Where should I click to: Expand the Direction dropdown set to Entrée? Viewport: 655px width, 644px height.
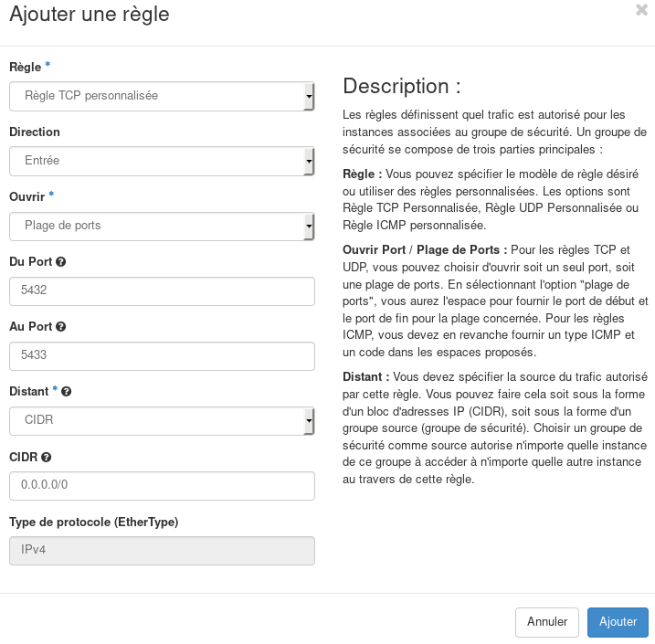click(x=162, y=161)
